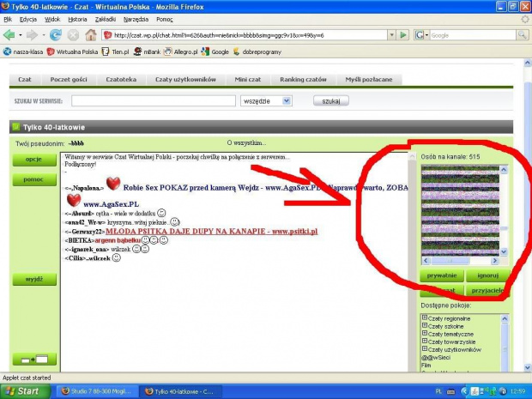The image size is (532, 399).
Task: Go back with the green Back arrow
Action: (9, 35)
